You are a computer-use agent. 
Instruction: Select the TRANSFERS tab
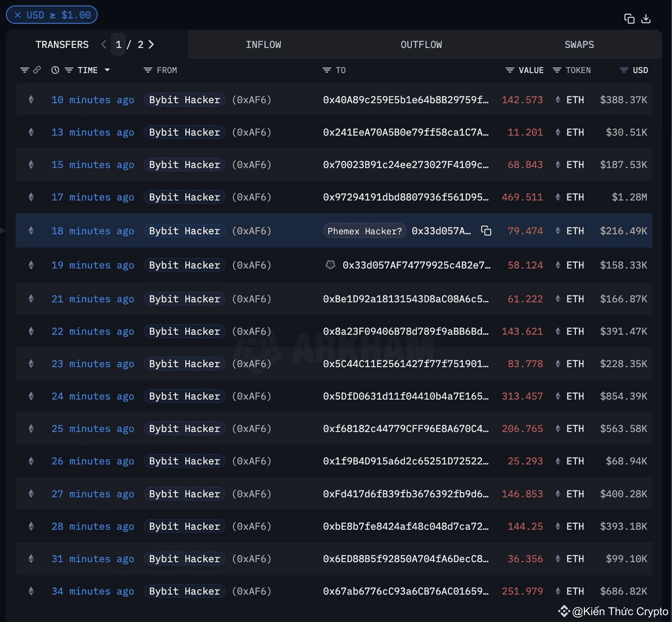click(62, 45)
